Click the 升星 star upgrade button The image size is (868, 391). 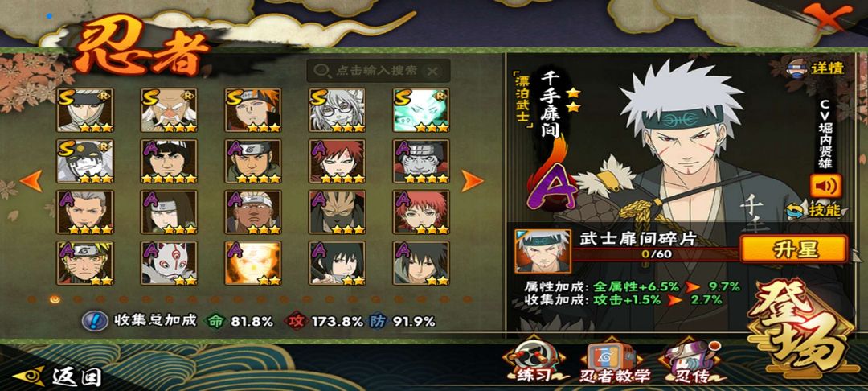(793, 249)
